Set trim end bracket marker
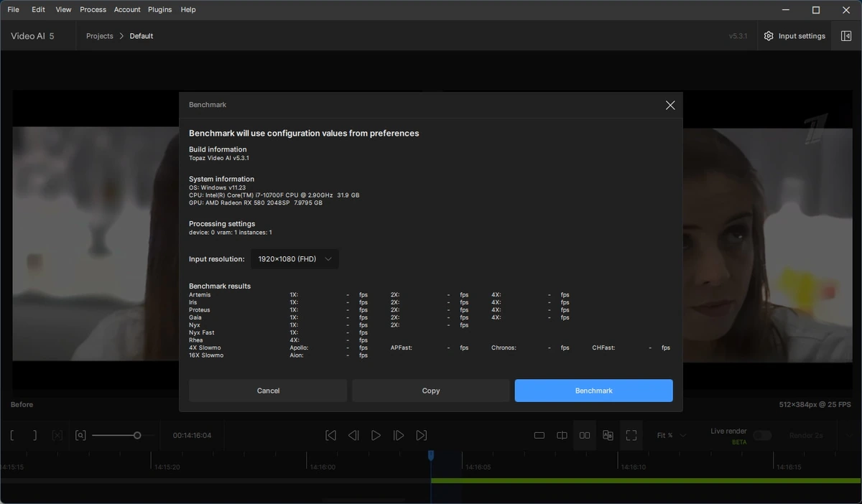Screen dimensions: 862x504 pyautogui.click(x=34, y=435)
